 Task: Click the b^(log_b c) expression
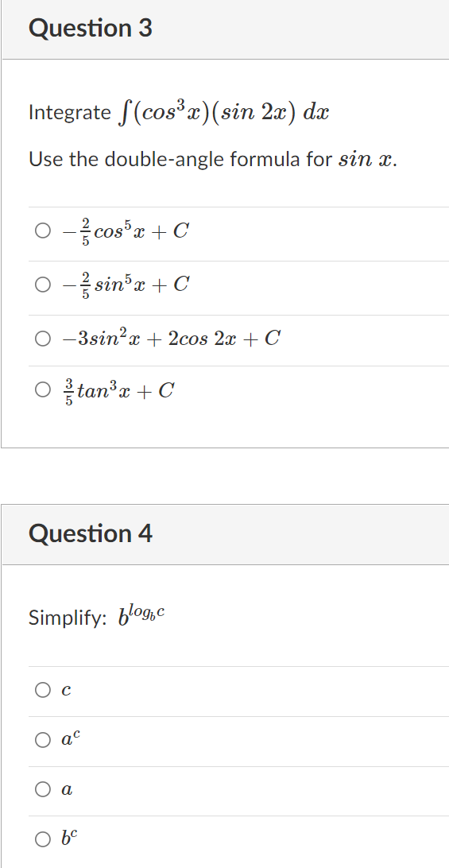(x=141, y=615)
